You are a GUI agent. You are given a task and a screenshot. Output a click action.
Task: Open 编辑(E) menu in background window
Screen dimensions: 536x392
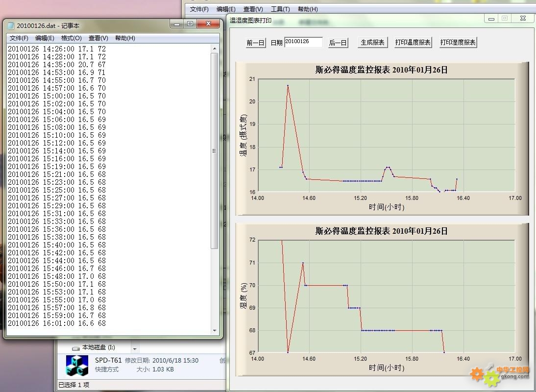[x=225, y=9]
